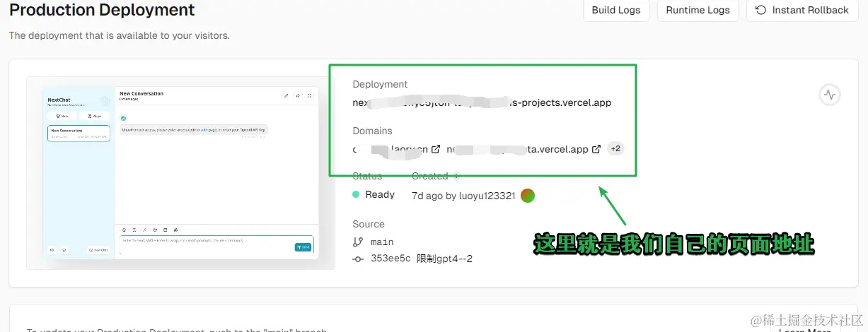Click the '7d ago by luoyu123321' text
Image resolution: width=868 pixels, height=332 pixels.
tap(463, 196)
